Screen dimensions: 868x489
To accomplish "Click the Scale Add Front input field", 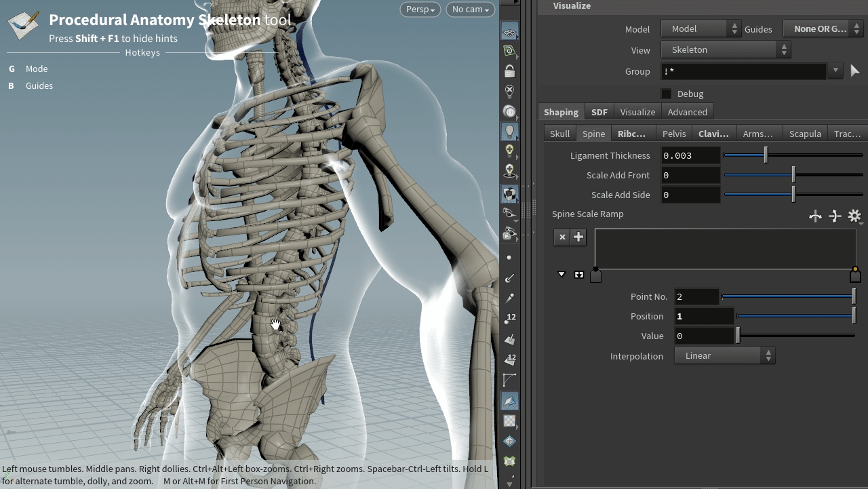I will (690, 175).
